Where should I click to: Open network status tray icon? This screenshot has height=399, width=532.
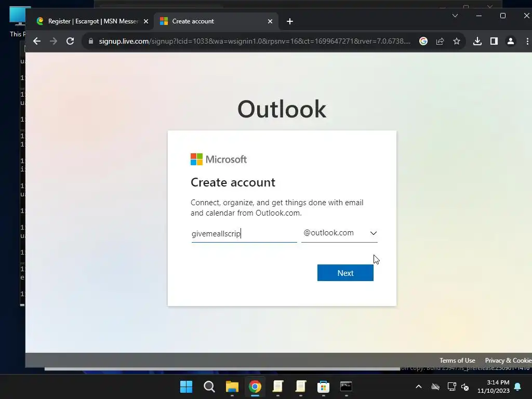click(451, 387)
